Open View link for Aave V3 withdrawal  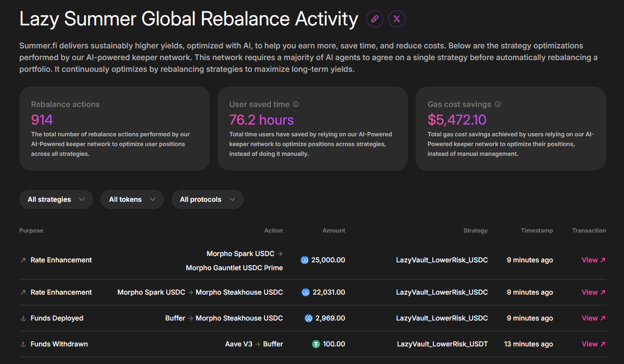click(x=593, y=344)
